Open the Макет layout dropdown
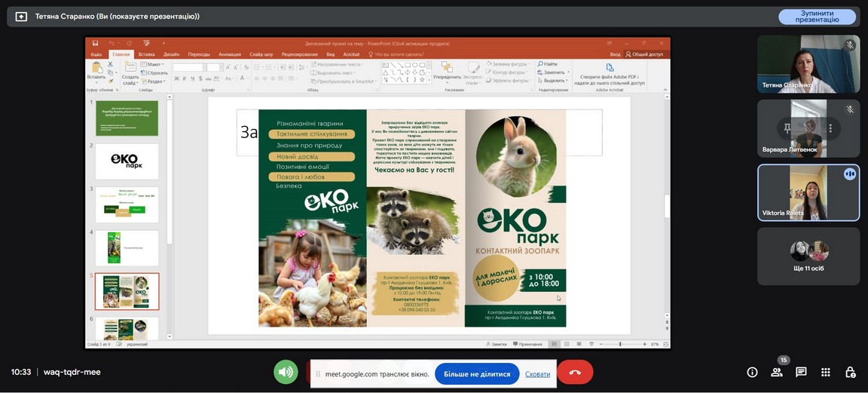Image resolution: width=868 pixels, height=393 pixels. tap(152, 64)
